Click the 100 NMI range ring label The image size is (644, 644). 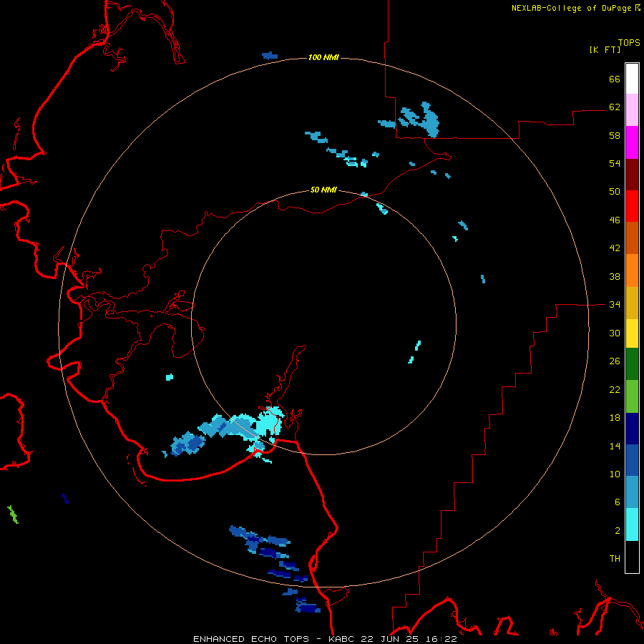(x=323, y=57)
